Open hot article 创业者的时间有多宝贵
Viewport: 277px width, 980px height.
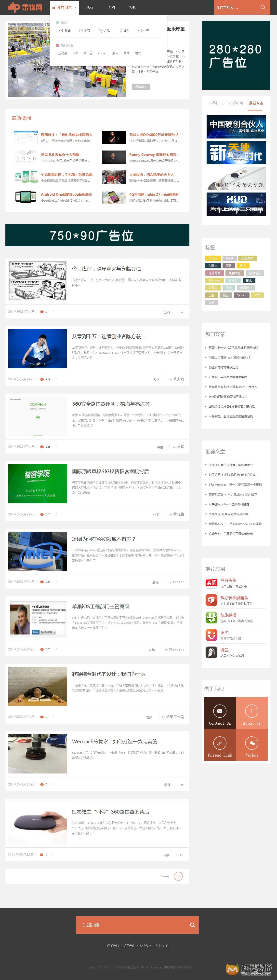224,367
